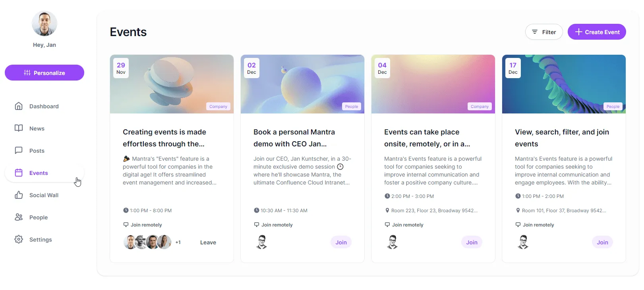Image resolution: width=644 pixels, height=290 pixels.
Task: Click the News book icon
Action: coord(19,128)
